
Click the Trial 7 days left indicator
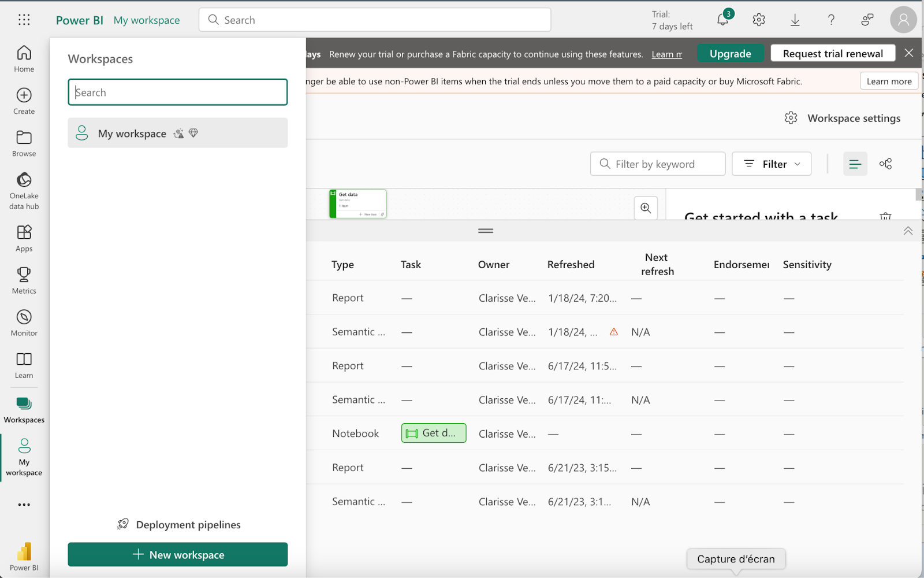click(x=672, y=20)
